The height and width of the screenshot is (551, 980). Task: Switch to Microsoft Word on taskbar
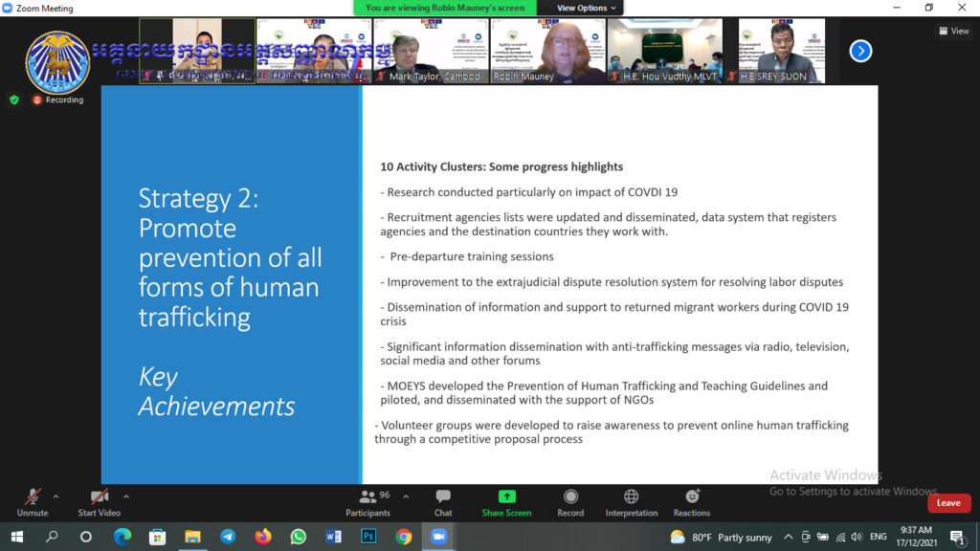point(334,537)
